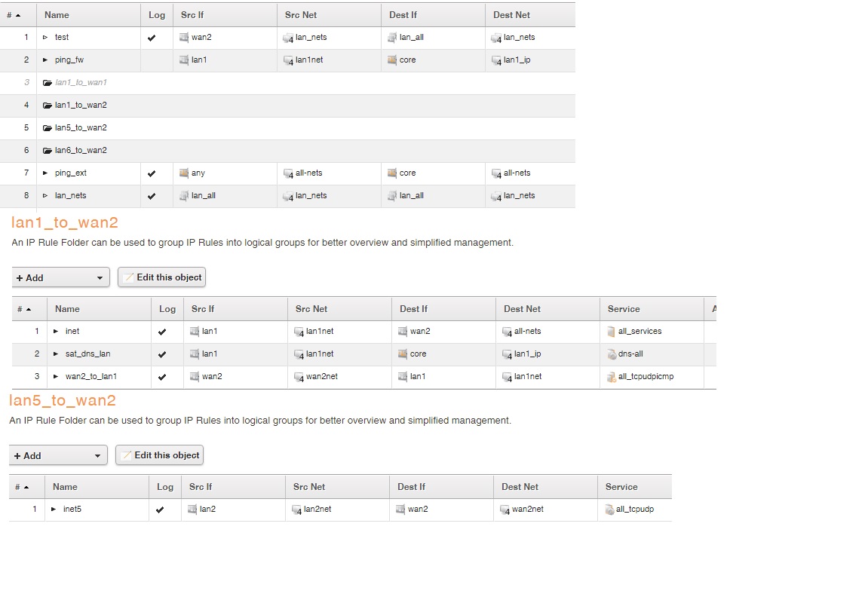868x597 pixels.
Task: Open the lan6_to_wan2 folder icon
Action: click(x=48, y=151)
